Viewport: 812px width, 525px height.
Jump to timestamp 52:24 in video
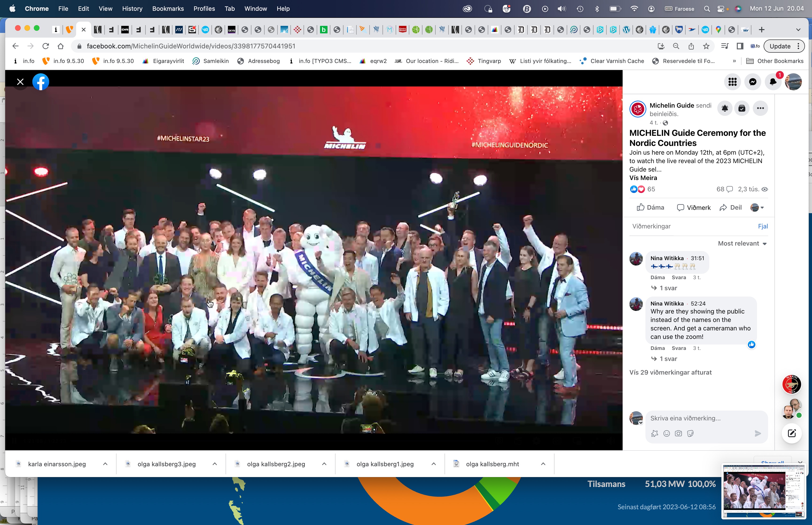coord(698,303)
